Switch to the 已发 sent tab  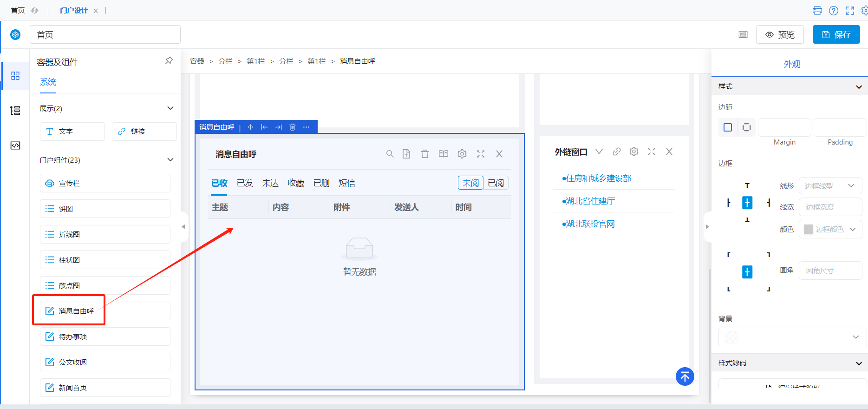pos(245,183)
